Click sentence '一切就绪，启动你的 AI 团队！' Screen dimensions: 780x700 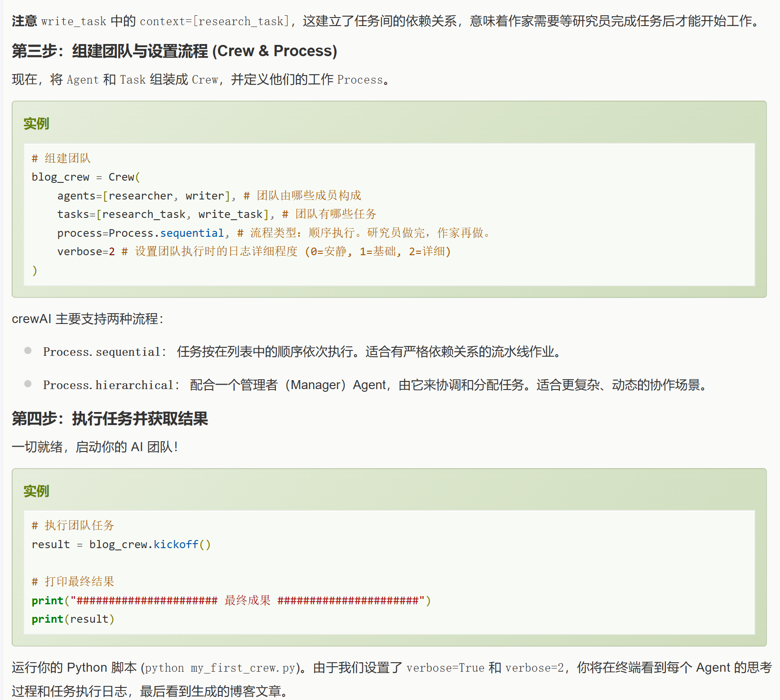95,447
